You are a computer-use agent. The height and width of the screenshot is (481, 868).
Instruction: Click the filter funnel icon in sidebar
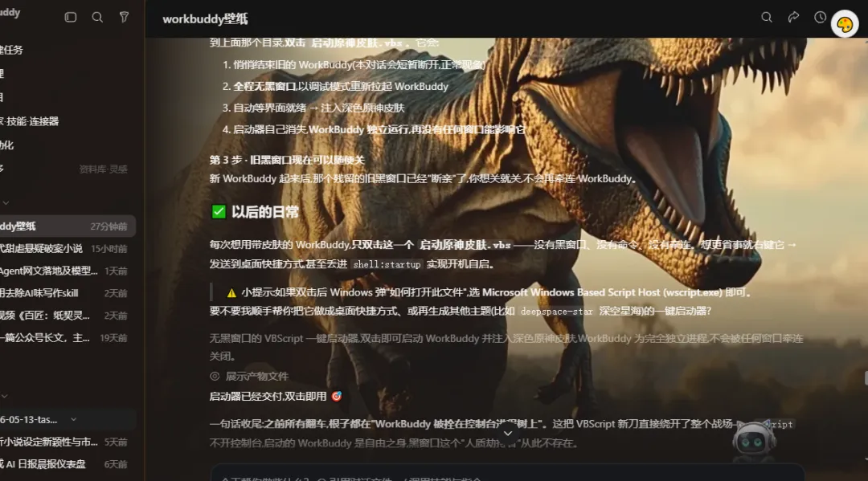click(x=124, y=17)
